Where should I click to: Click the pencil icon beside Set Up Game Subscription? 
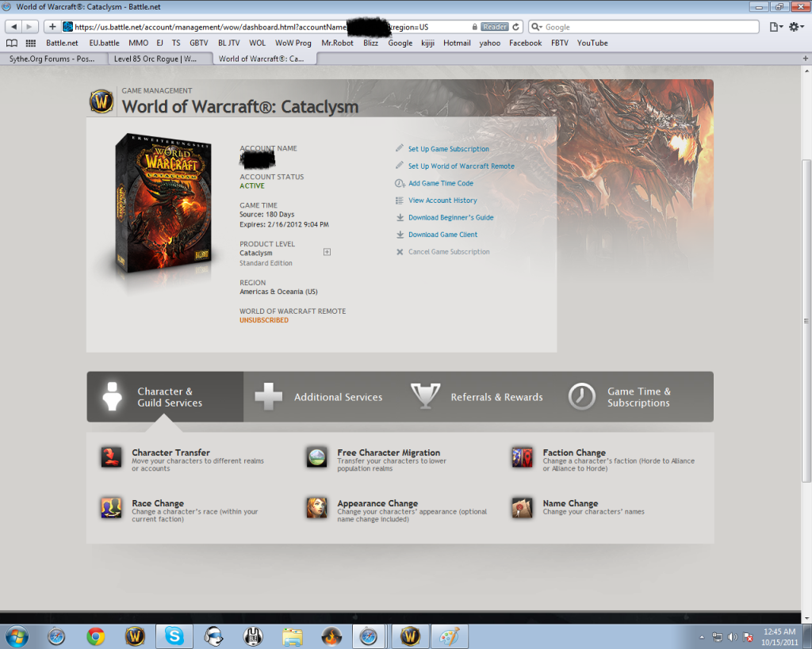400,148
